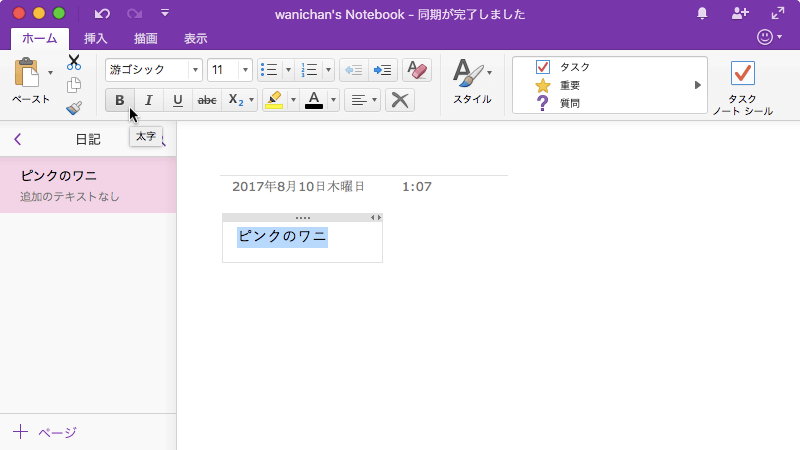Screen dimensions: 800x450
Task: Enter full screen with arrows icon
Action: (x=778, y=14)
